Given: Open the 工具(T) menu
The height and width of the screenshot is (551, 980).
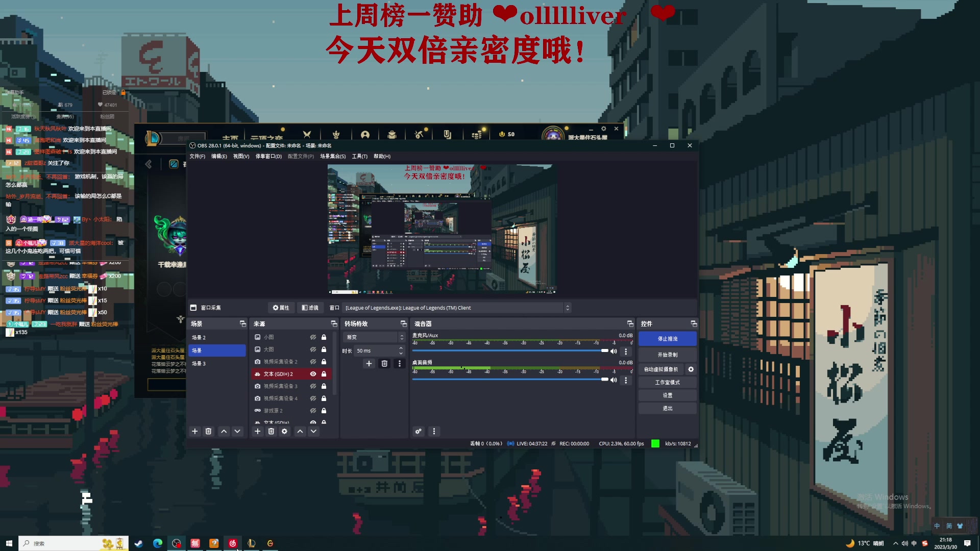Looking at the screenshot, I should point(359,157).
